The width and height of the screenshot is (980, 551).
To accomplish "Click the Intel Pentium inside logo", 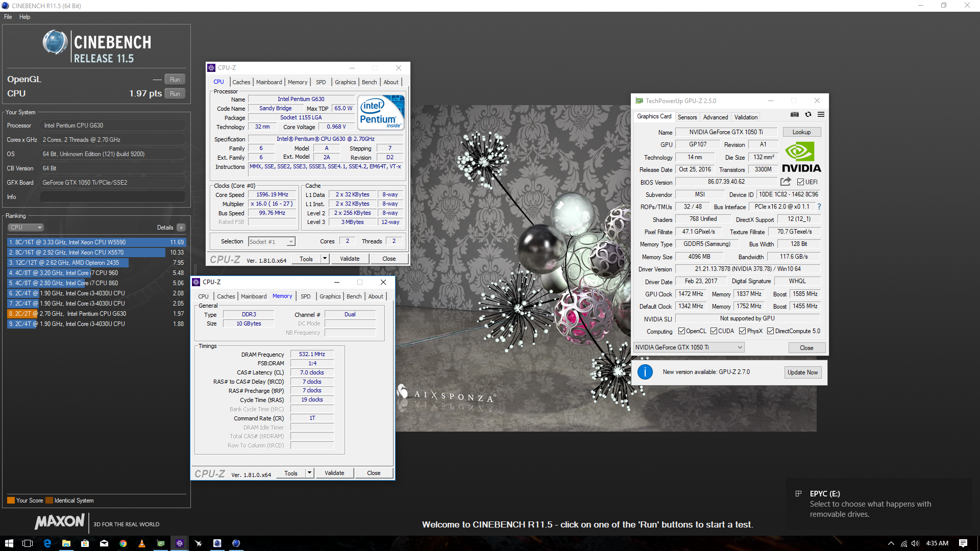I will pos(381,112).
